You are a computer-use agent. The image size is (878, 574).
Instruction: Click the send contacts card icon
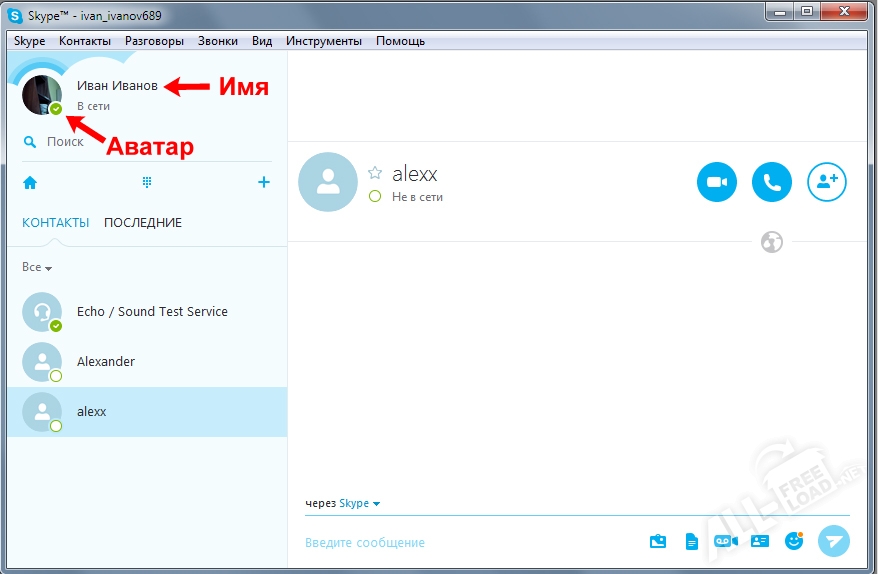(759, 541)
